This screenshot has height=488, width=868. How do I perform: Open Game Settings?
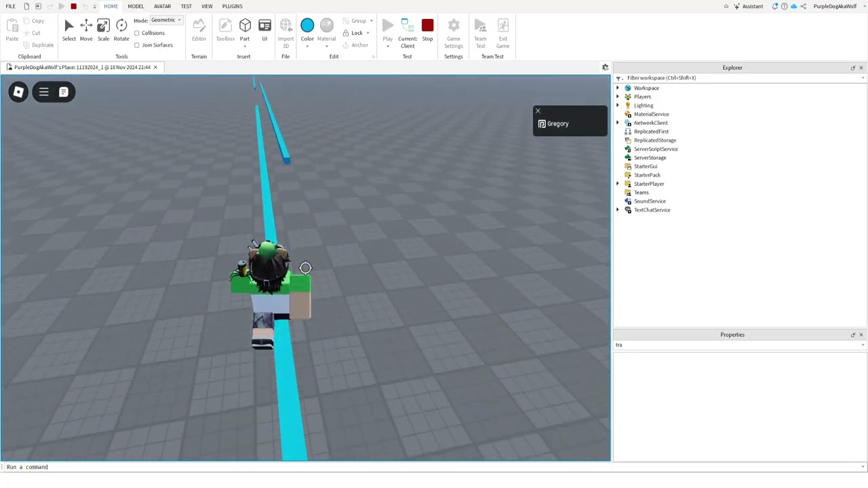pos(454,33)
